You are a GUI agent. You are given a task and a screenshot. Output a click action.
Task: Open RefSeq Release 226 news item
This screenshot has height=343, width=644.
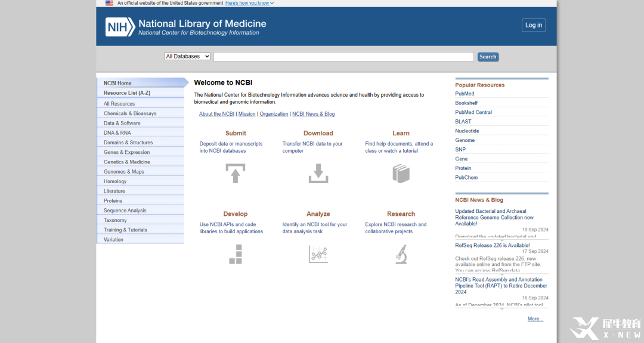[x=492, y=245]
